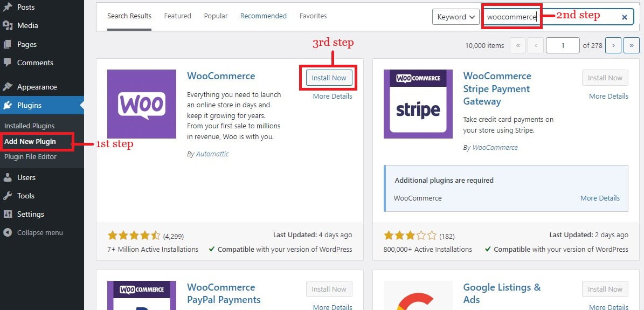This screenshot has height=310, width=644.
Task: Click '800,000+ Active Installations' text
Action: [x=427, y=249]
